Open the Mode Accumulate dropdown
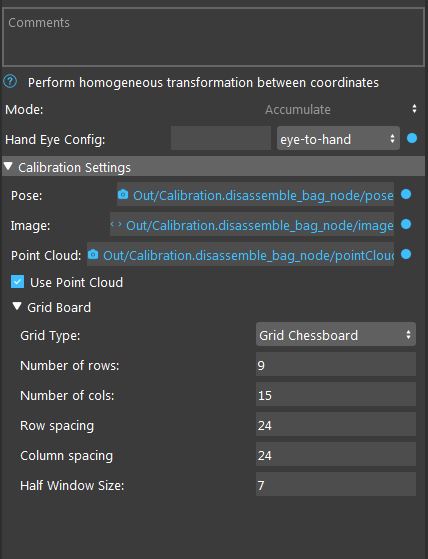This screenshot has height=559, width=428. 340,109
